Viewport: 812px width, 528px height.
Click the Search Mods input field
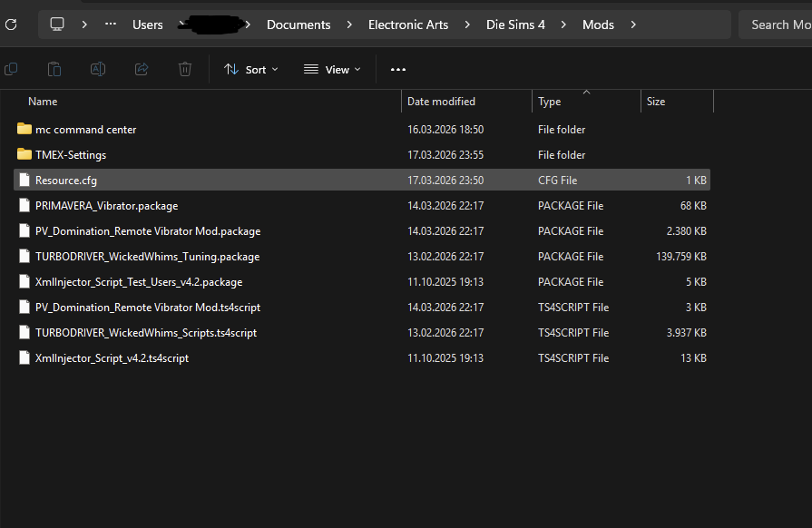pyautogui.click(x=775, y=24)
